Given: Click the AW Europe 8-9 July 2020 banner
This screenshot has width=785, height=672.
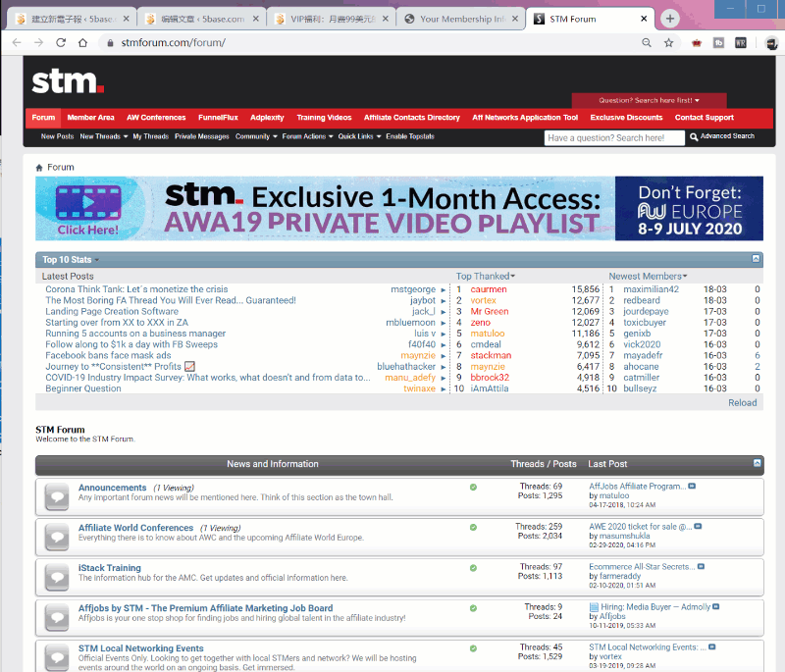Looking at the screenshot, I should 689,208.
